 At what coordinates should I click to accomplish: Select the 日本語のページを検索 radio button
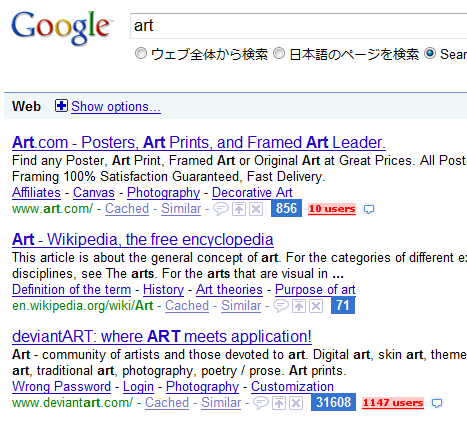pyautogui.click(x=279, y=53)
